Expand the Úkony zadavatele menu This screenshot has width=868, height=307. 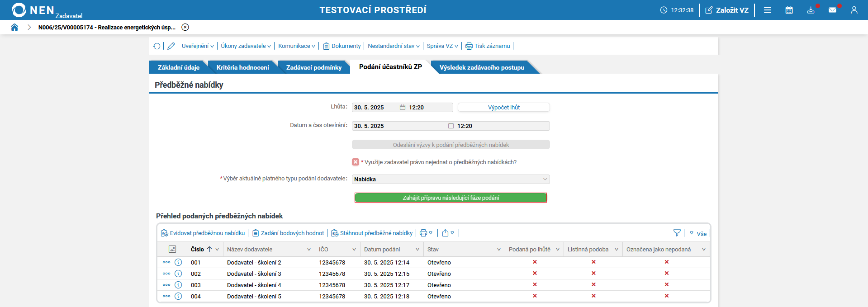pyautogui.click(x=246, y=46)
